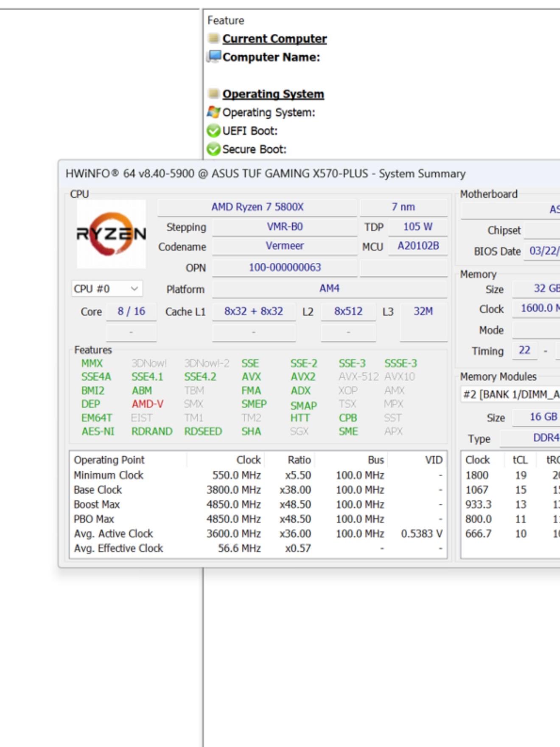Click the Timing value 22 field

[x=524, y=351]
